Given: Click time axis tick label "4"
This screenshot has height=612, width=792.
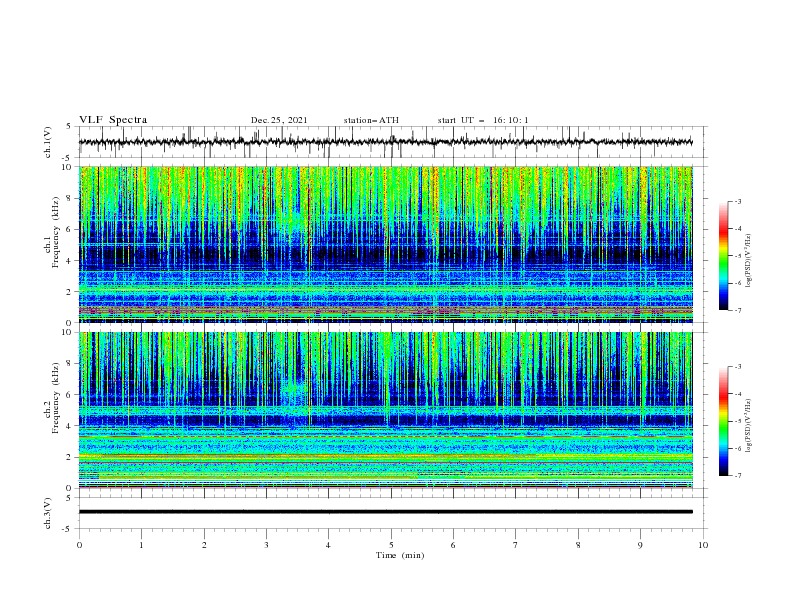Looking at the screenshot, I should (x=328, y=545).
